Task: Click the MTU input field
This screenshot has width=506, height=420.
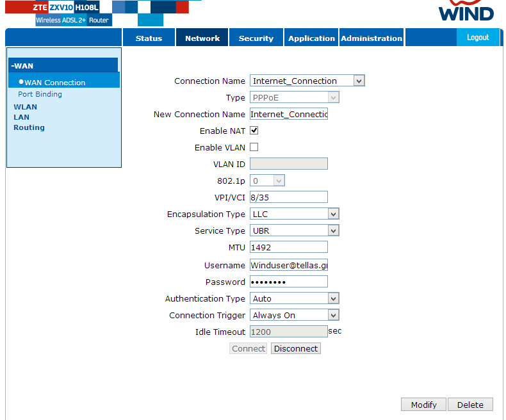Action: [289, 247]
